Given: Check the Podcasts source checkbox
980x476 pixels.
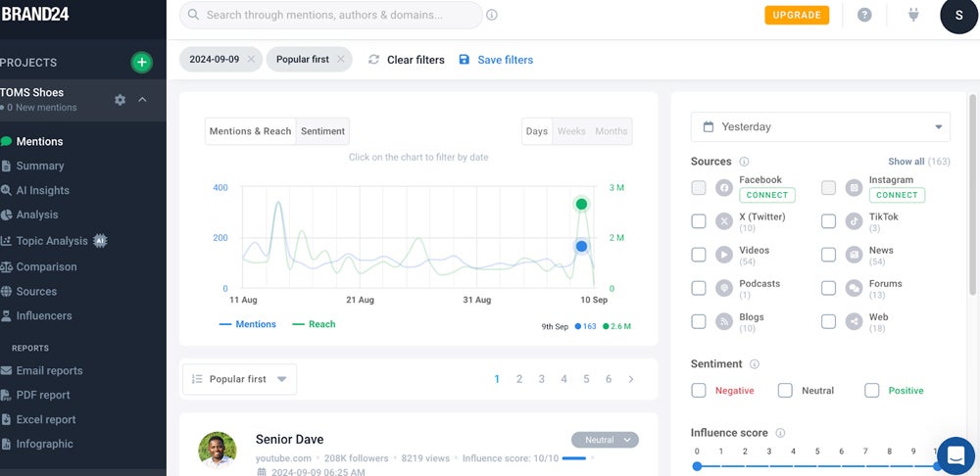Looking at the screenshot, I should click(698, 288).
